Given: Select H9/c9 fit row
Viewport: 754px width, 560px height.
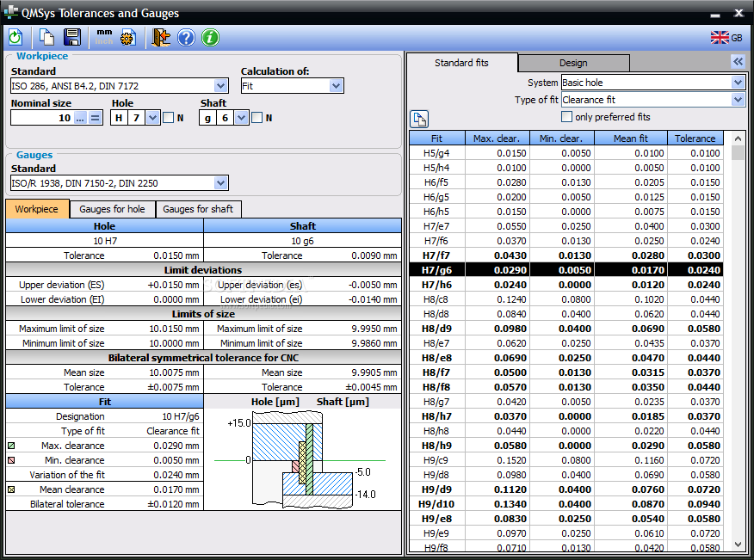Looking at the screenshot, I should tap(566, 460).
